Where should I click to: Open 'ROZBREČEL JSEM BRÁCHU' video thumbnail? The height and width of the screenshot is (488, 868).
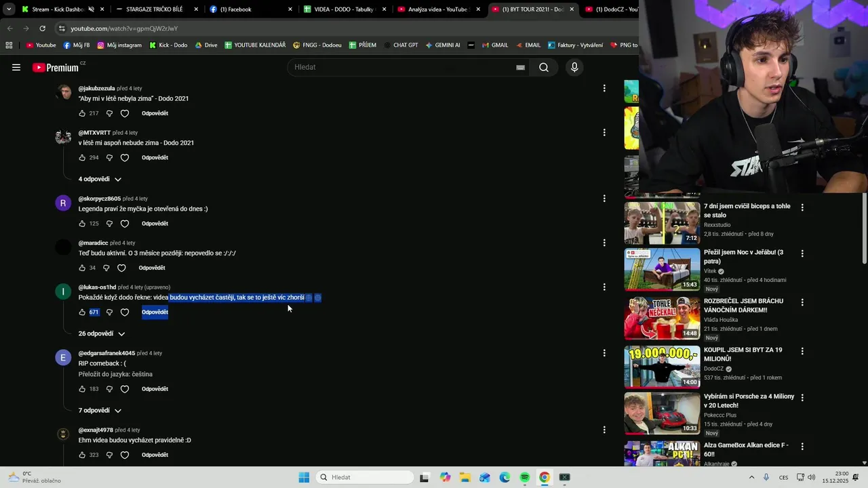(662, 318)
